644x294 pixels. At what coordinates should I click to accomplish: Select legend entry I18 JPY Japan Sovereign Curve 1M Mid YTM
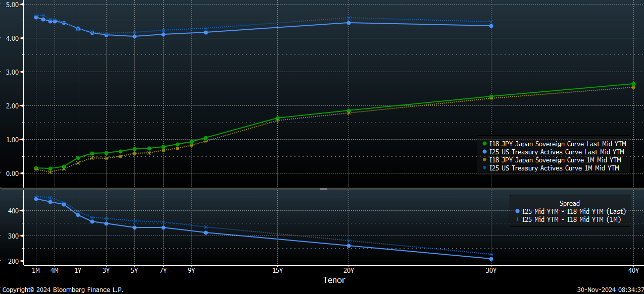pos(552,160)
